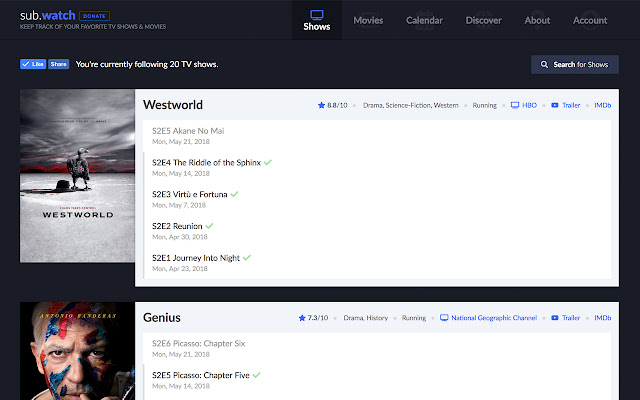Screen dimensions: 640x400
Task: Select S2E6 Picasso: Chapter Six episode
Action: [198, 344]
